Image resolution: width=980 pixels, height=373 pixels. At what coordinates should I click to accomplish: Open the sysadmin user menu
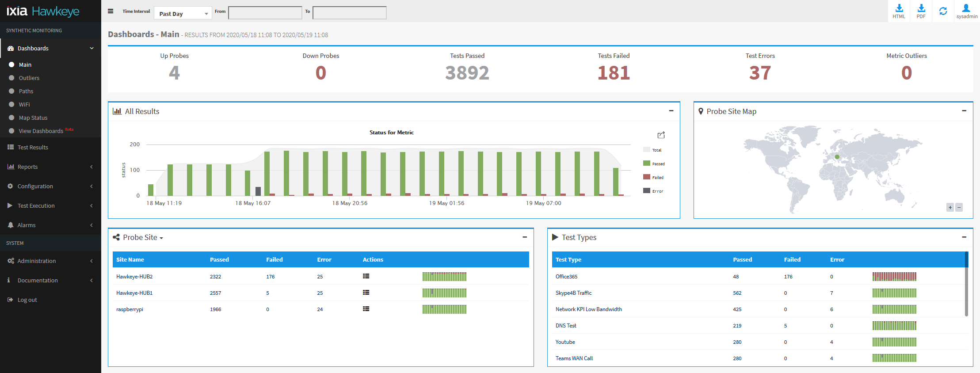(967, 11)
